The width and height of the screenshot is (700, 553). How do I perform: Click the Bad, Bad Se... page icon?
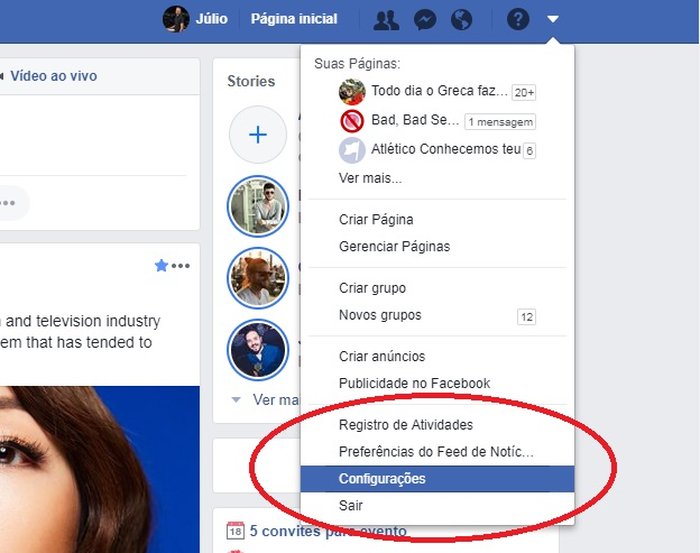pyautogui.click(x=352, y=121)
